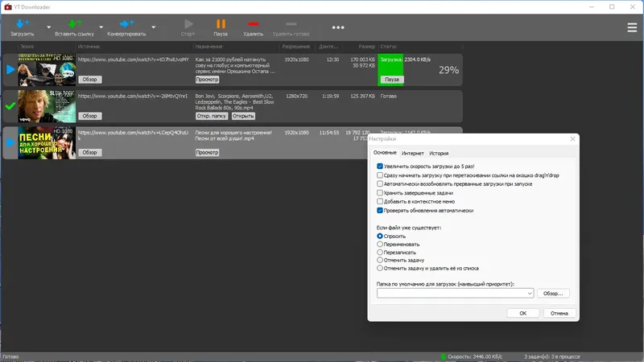Open thumbnail of first video download
The width and height of the screenshot is (644, 362).
click(47, 70)
